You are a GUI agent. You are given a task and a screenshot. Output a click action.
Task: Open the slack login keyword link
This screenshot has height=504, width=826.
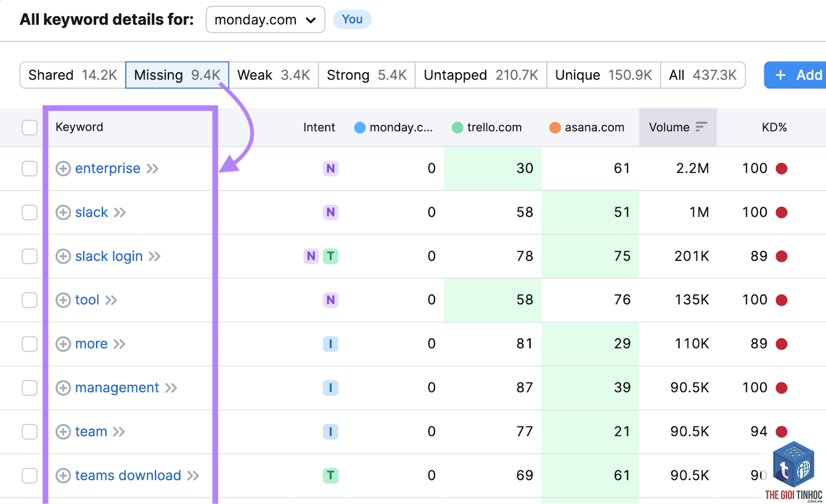(x=109, y=256)
